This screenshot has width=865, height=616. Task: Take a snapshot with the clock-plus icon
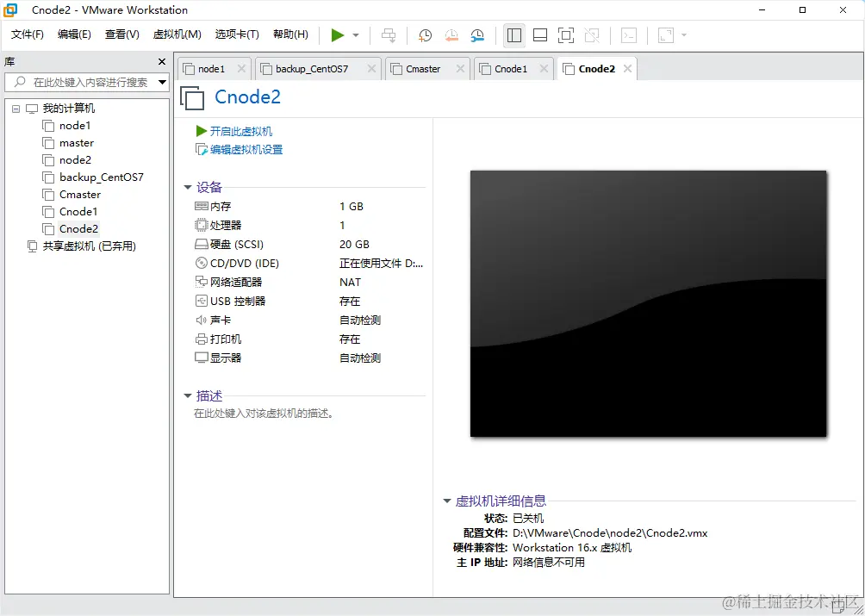tap(425, 35)
